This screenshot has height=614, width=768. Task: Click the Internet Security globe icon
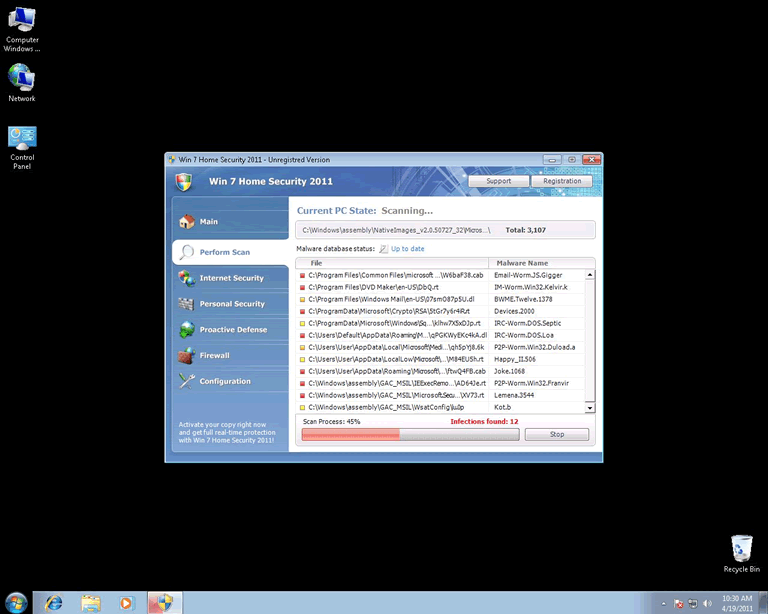click(186, 278)
